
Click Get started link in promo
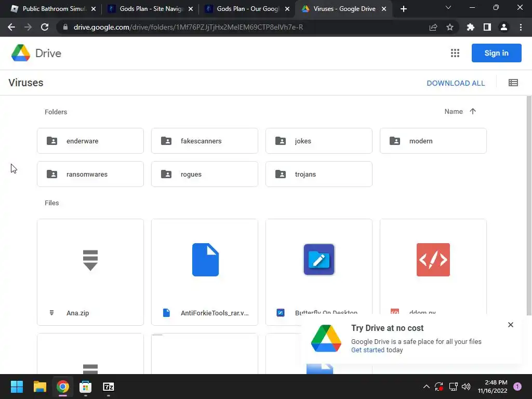(368, 350)
